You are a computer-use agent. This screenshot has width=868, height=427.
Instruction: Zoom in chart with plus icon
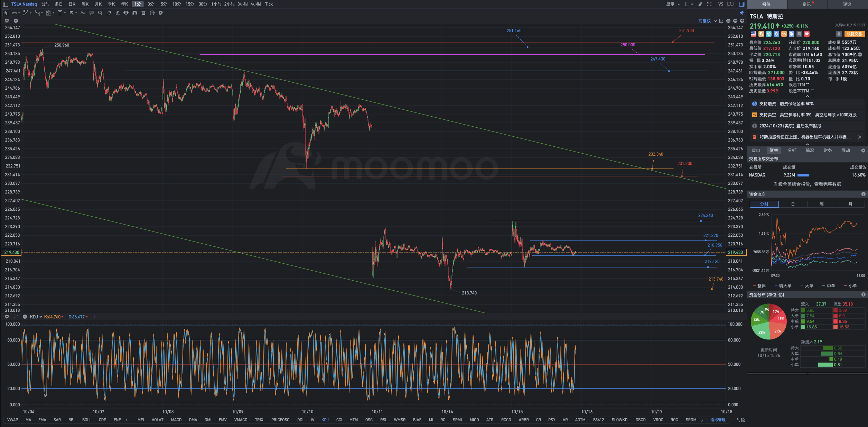tap(742, 21)
